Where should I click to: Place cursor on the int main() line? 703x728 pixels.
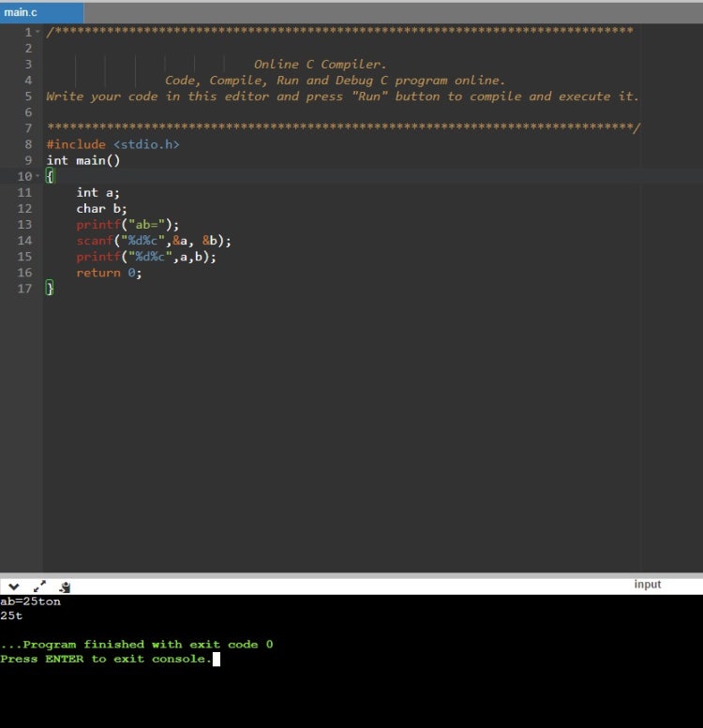pos(83,160)
